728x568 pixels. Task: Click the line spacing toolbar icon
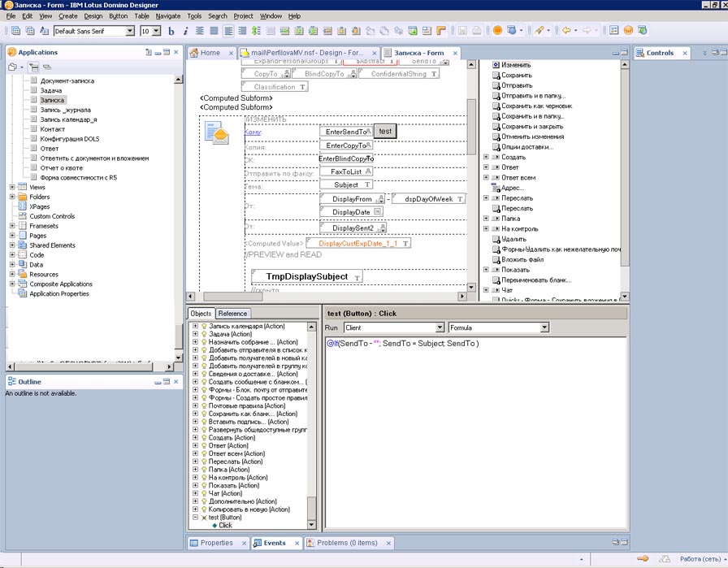(x=256, y=31)
